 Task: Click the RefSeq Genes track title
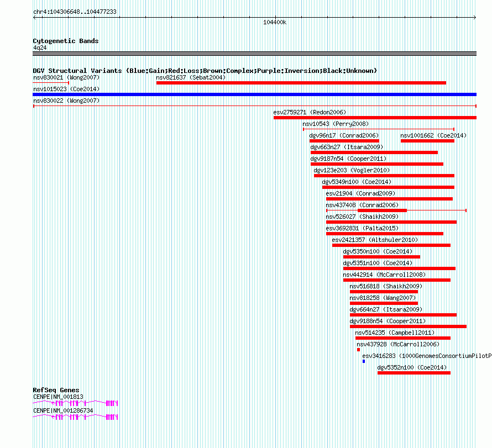click(56, 390)
